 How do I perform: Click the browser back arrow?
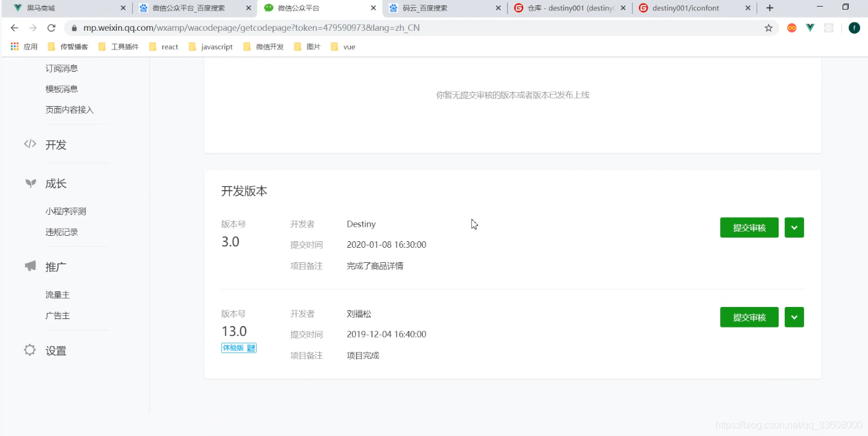[x=14, y=28]
